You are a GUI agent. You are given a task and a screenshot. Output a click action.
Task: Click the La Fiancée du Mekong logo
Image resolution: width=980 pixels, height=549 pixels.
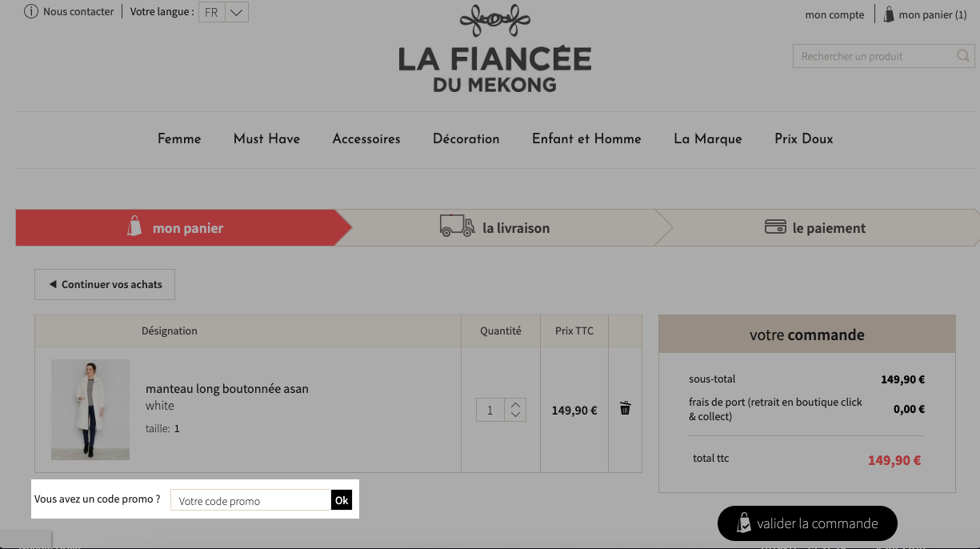495,49
